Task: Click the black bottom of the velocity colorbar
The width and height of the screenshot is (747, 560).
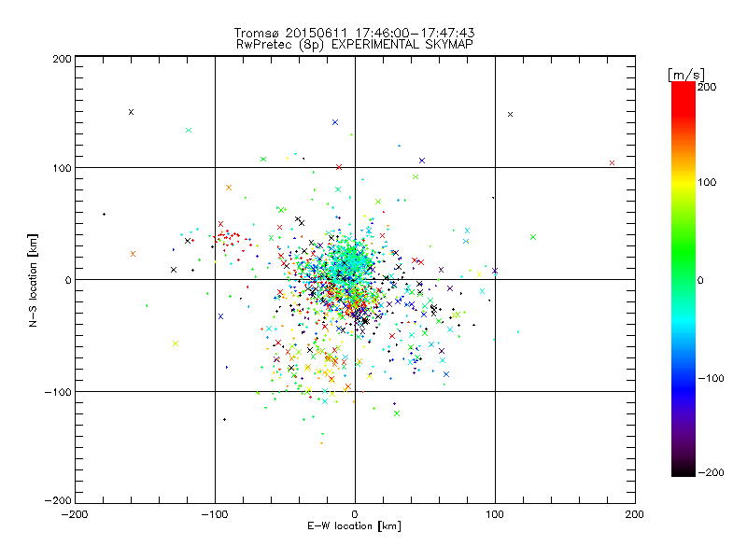Action: coord(684,470)
